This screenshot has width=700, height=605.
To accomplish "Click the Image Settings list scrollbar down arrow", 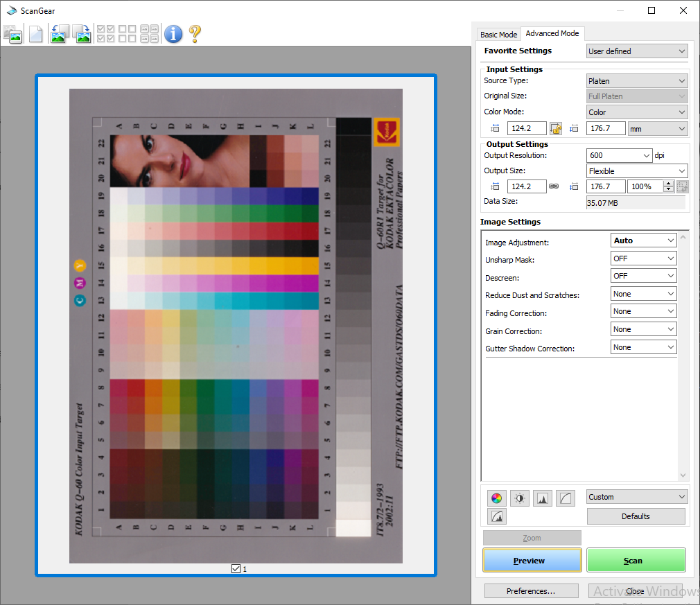I will pyautogui.click(x=683, y=475).
